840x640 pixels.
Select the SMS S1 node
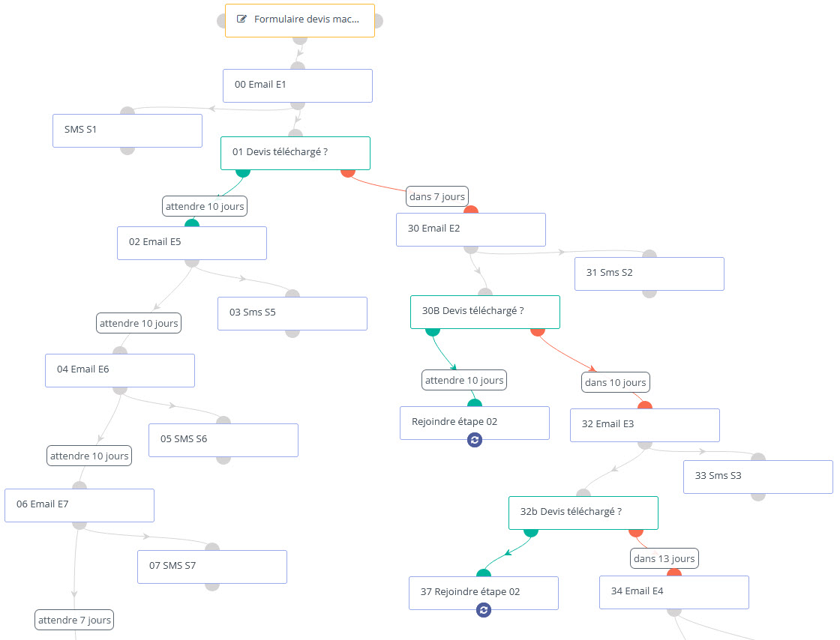click(x=127, y=130)
